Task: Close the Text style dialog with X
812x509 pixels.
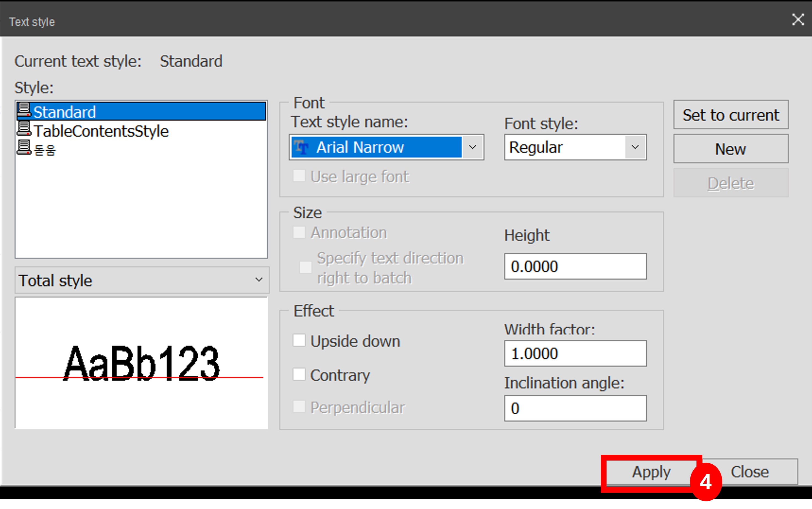Action: 798,20
